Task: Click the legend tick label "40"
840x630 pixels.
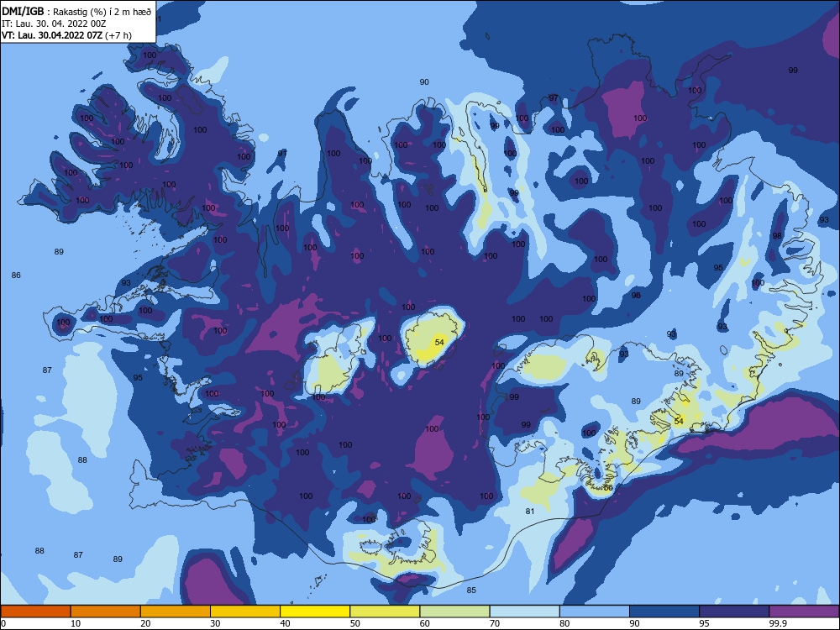Action: pos(285,623)
